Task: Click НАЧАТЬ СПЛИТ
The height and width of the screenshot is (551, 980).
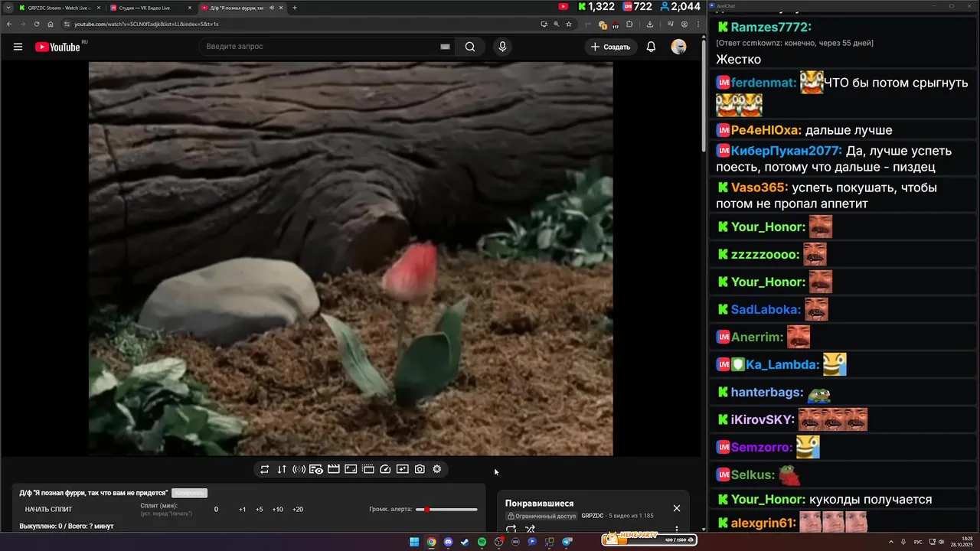Action: point(48,510)
